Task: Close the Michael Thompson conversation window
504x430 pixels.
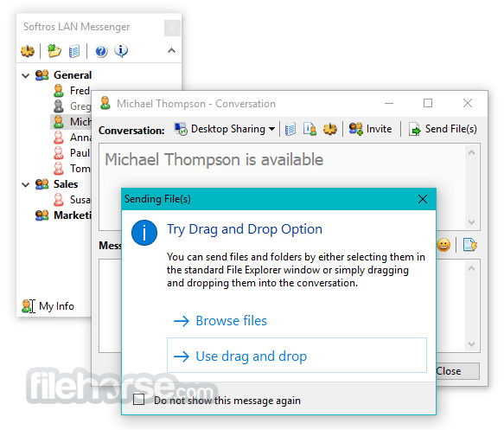Action: pyautogui.click(x=468, y=103)
